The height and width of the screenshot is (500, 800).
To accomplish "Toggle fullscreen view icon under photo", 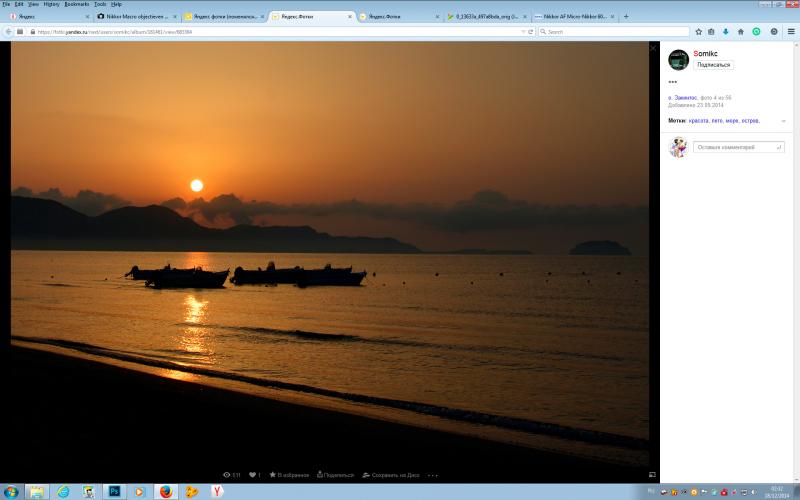I will coord(652,474).
